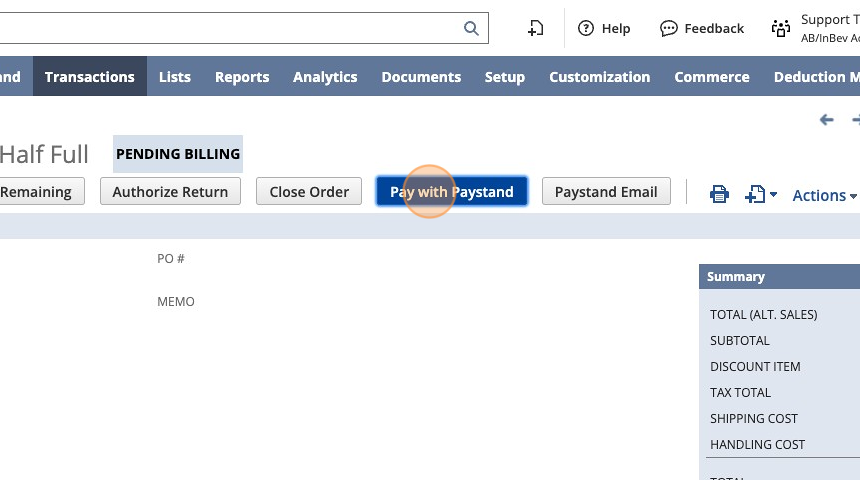This screenshot has height=480, width=860.
Task: Click the new document plus icon
Action: point(755,194)
